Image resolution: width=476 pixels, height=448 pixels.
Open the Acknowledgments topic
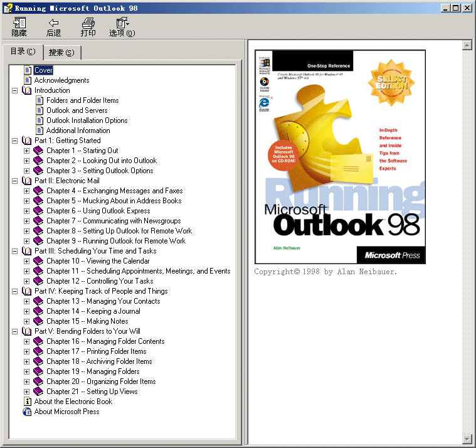61,80
